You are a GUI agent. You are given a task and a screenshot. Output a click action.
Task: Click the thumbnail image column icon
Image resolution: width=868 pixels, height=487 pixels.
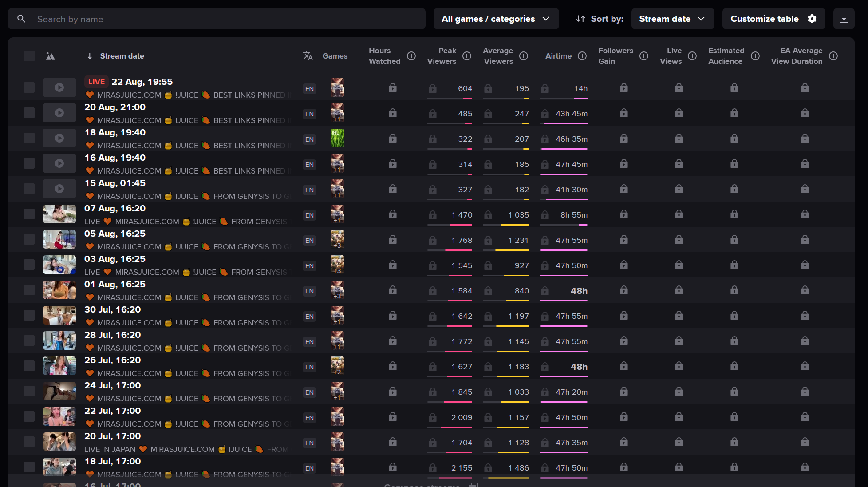click(51, 56)
